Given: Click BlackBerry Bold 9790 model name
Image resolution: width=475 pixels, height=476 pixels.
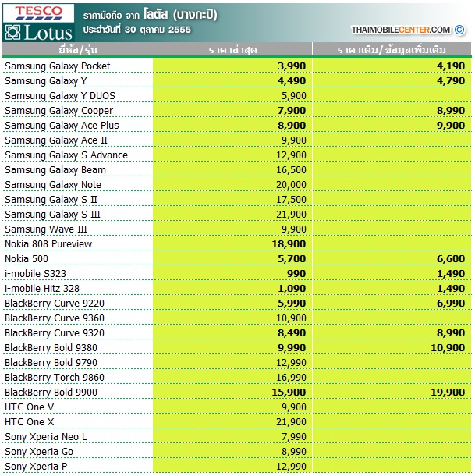Looking at the screenshot, I should [51, 363].
